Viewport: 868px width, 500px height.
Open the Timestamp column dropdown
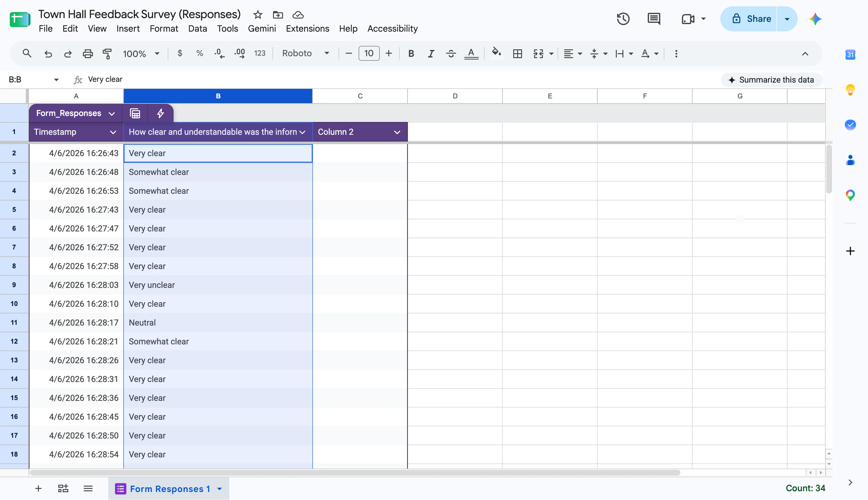pyautogui.click(x=113, y=132)
